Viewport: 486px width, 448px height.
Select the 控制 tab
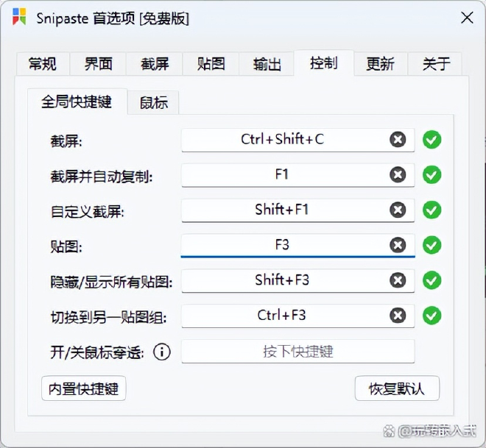click(x=324, y=63)
